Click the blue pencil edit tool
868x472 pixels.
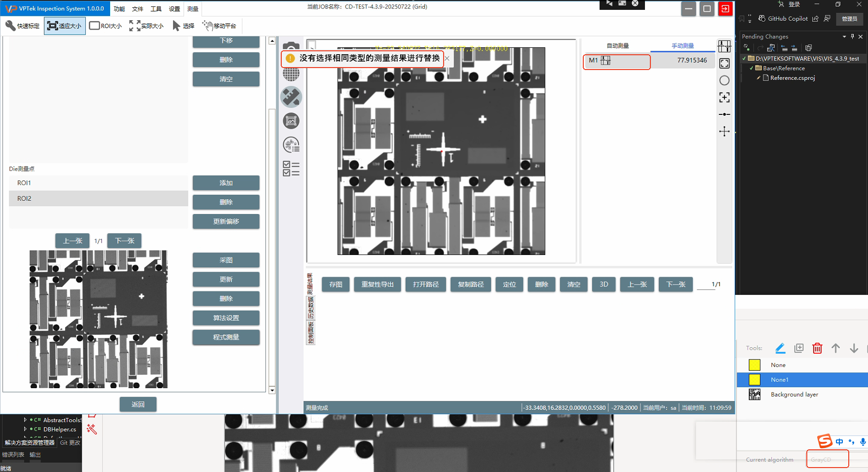coord(780,348)
